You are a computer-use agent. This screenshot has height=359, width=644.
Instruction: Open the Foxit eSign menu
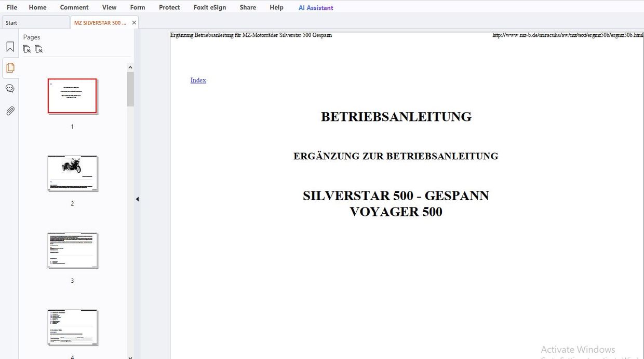pos(210,7)
